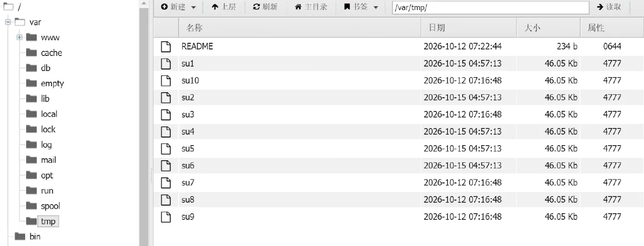
Task: Open the spool folder in tree
Action: coord(50,206)
